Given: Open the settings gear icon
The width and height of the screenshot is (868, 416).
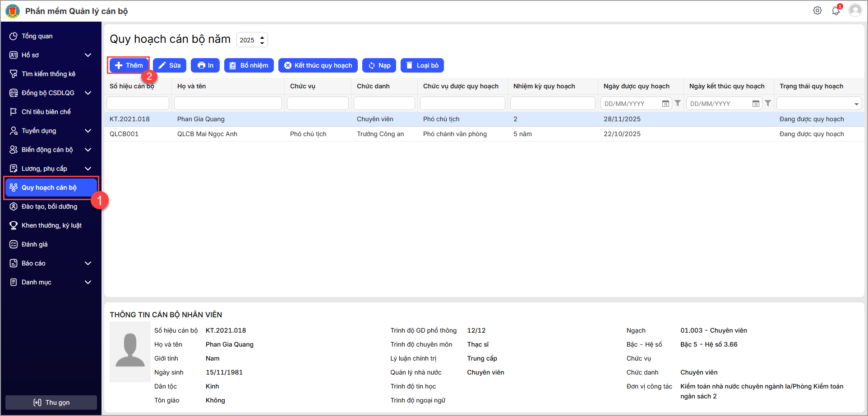Looking at the screenshot, I should tap(817, 10).
